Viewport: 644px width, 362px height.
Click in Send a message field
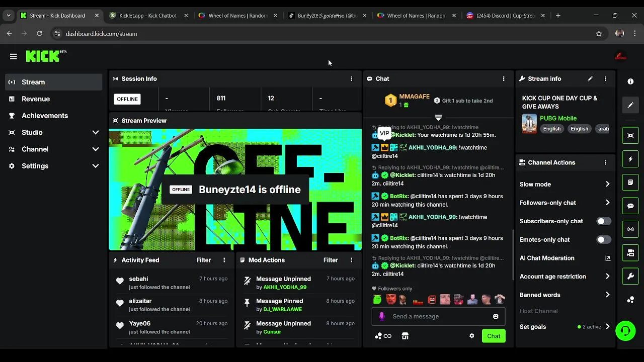coord(438,316)
